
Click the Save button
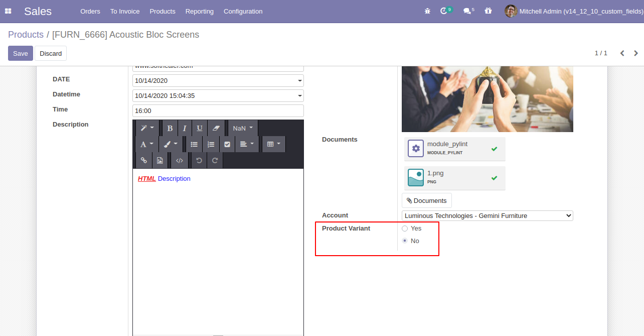point(21,53)
